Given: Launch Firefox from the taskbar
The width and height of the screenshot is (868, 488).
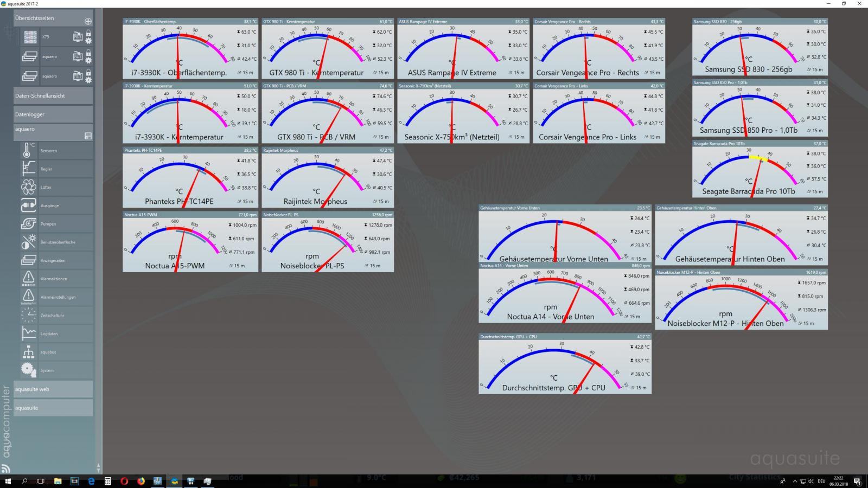Looking at the screenshot, I should (x=141, y=481).
